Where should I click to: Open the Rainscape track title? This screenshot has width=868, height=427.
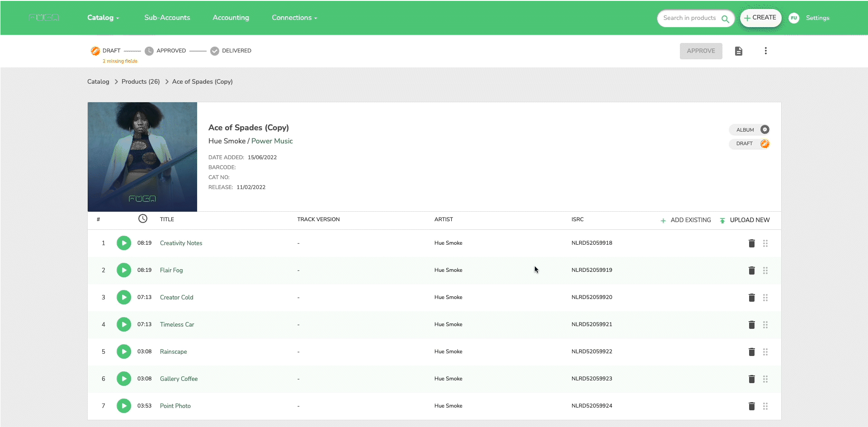(174, 351)
